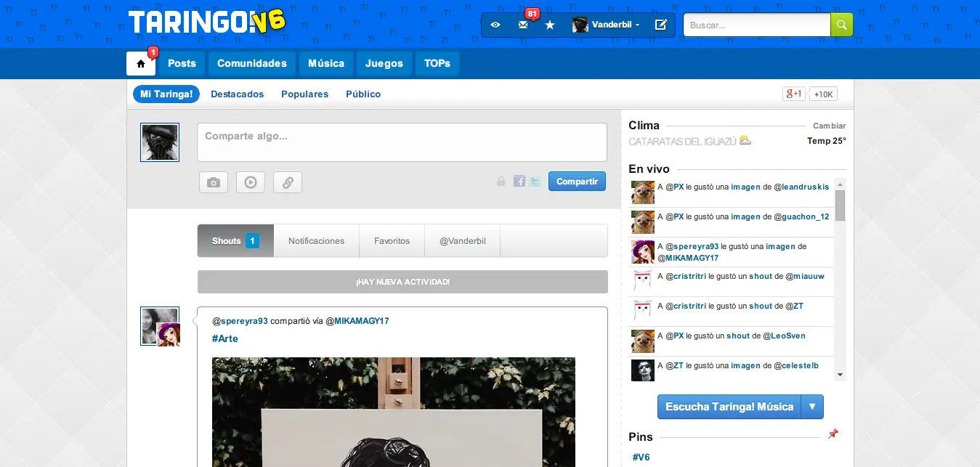Open favorites star icon in the top bar
This screenshot has height=467, width=980.
click(x=550, y=25)
